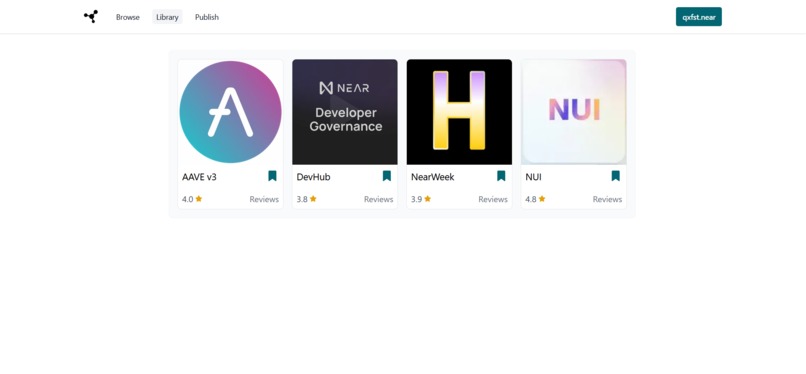The height and width of the screenshot is (374, 806).
Task: Click the star icon next to 3.9
Action: [428, 199]
